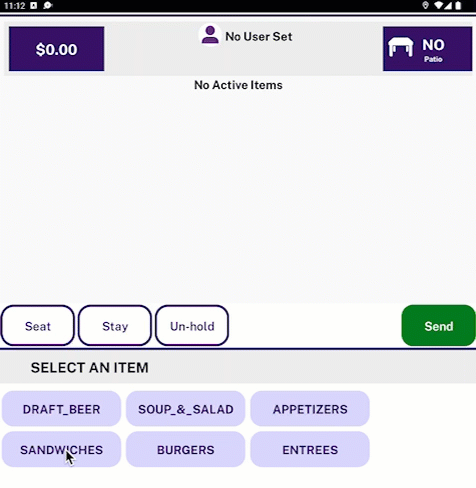
Task: Open the $0.00 order total button
Action: 56,49
